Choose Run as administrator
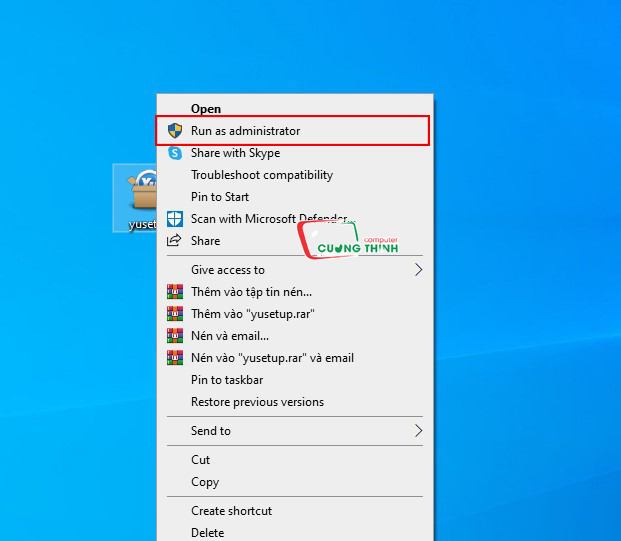The image size is (621, 541). coord(295,131)
